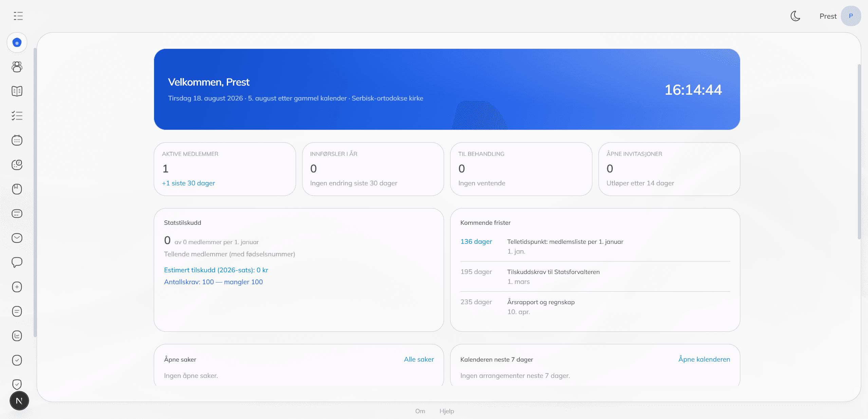Open the calendar icon in sidebar
868x419 pixels.
17,140
